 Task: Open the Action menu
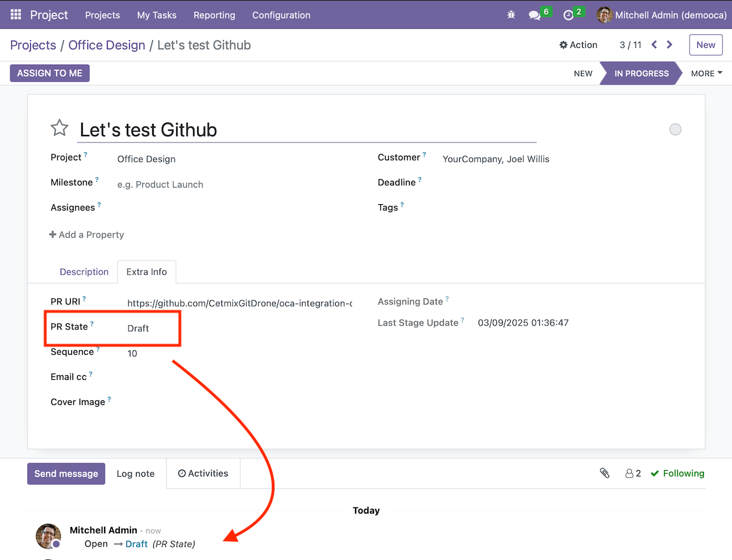point(578,45)
